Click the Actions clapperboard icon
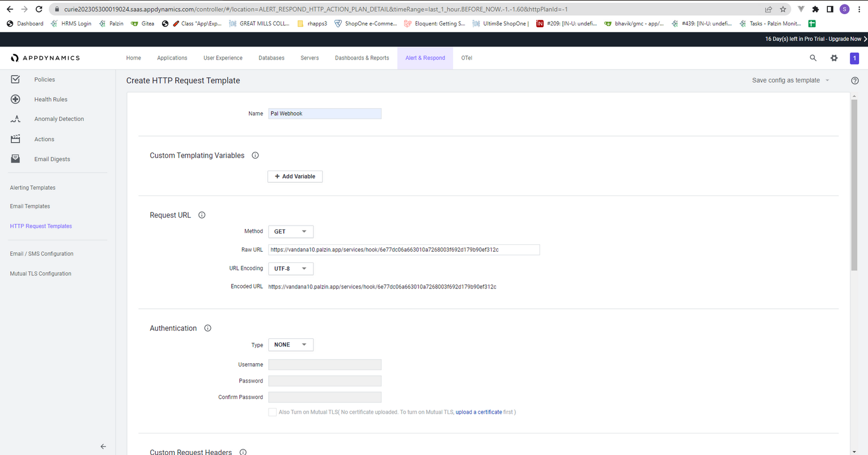This screenshot has width=868, height=455. click(x=15, y=139)
